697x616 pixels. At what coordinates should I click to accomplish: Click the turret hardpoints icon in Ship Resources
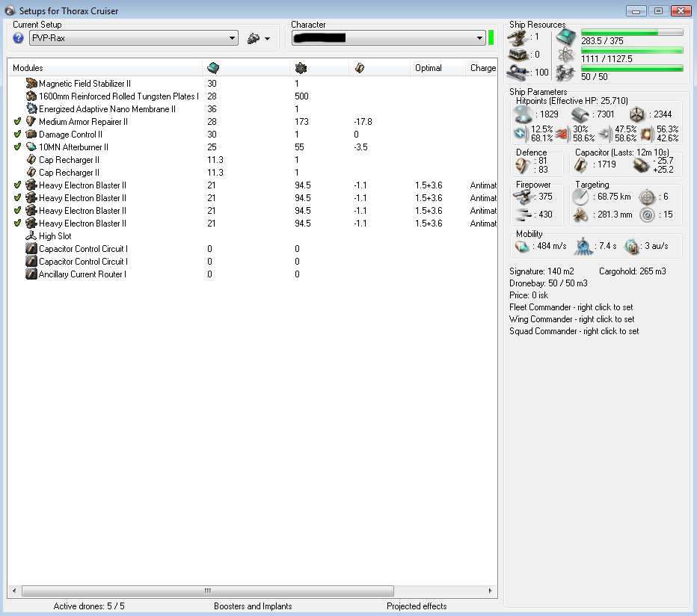(x=518, y=38)
